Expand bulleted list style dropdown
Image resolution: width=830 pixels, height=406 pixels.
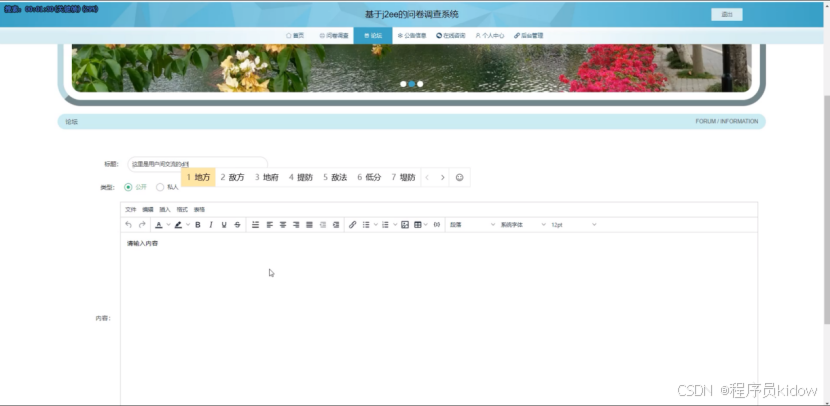point(375,225)
